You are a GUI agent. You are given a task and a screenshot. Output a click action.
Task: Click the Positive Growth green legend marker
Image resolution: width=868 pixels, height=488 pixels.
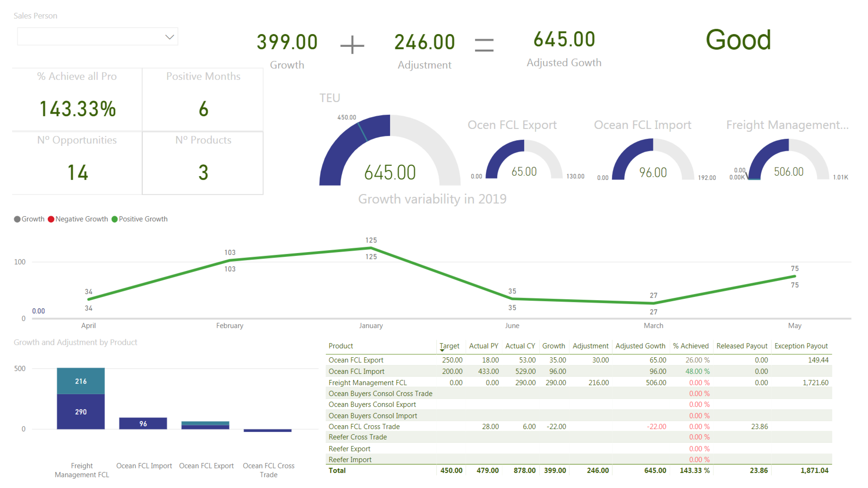click(x=115, y=219)
